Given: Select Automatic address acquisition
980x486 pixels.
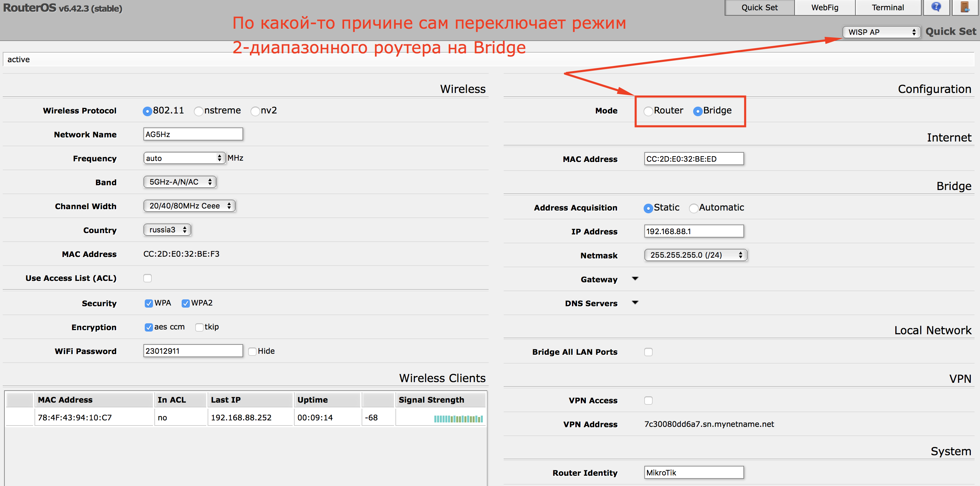Looking at the screenshot, I should click(694, 208).
